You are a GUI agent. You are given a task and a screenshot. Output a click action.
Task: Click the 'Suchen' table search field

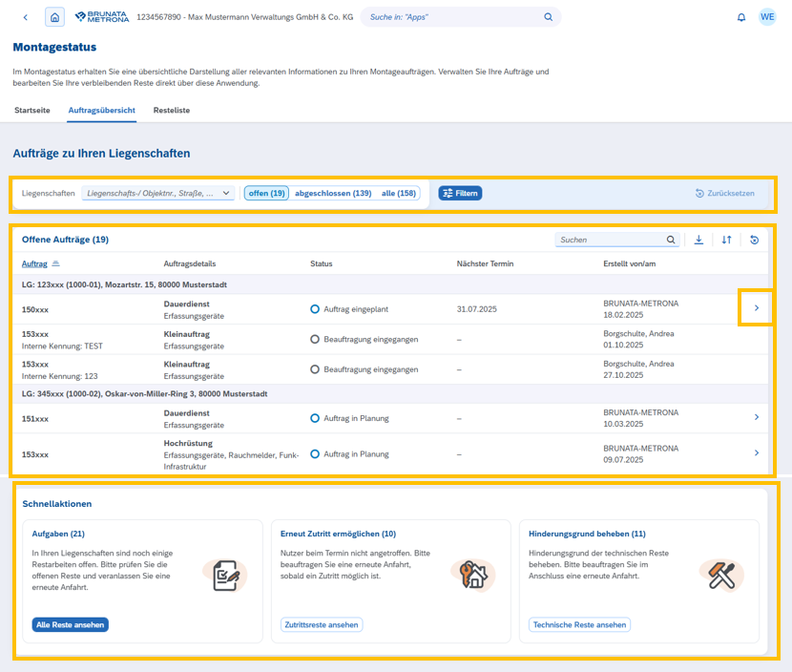(x=611, y=240)
